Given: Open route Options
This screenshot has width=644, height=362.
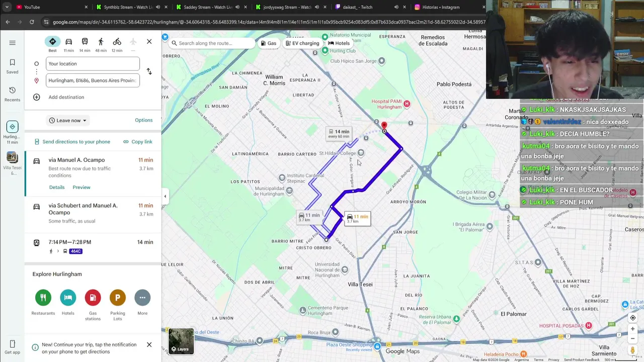Looking at the screenshot, I should tap(143, 120).
